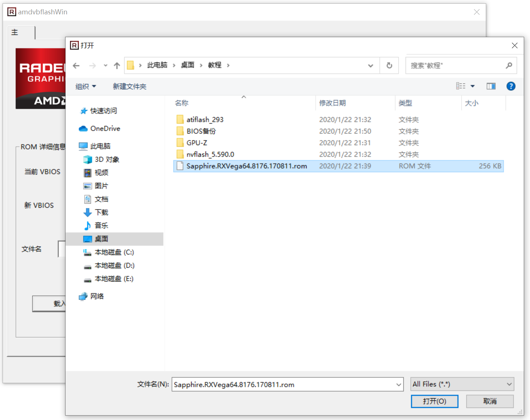Screen dimensions: 530x420
Task: Open help with the question mark icon
Action: 511,86
